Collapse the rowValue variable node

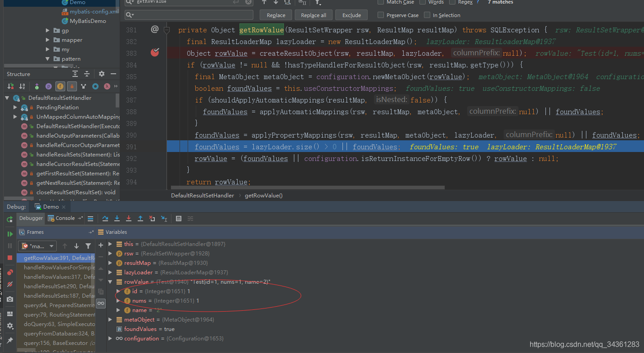pos(110,282)
